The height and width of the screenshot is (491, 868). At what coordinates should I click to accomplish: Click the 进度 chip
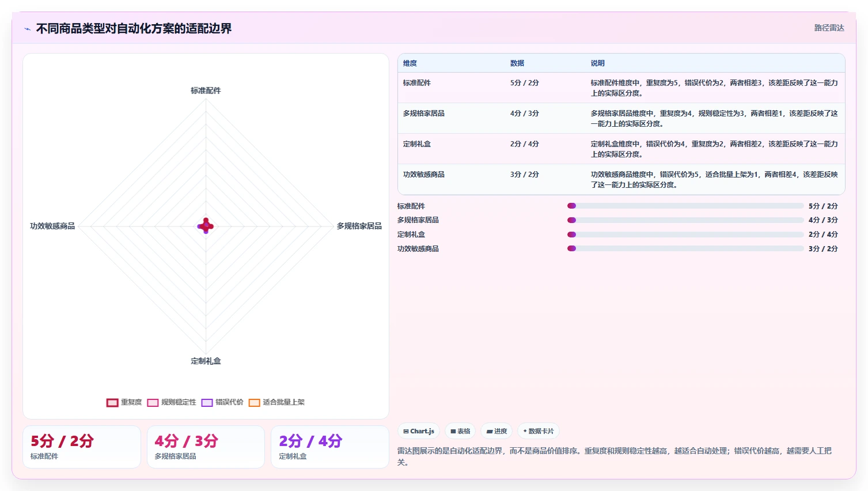point(496,431)
